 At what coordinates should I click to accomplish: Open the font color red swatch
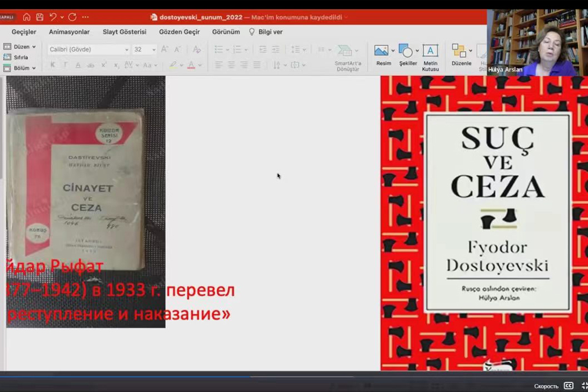coord(191,65)
